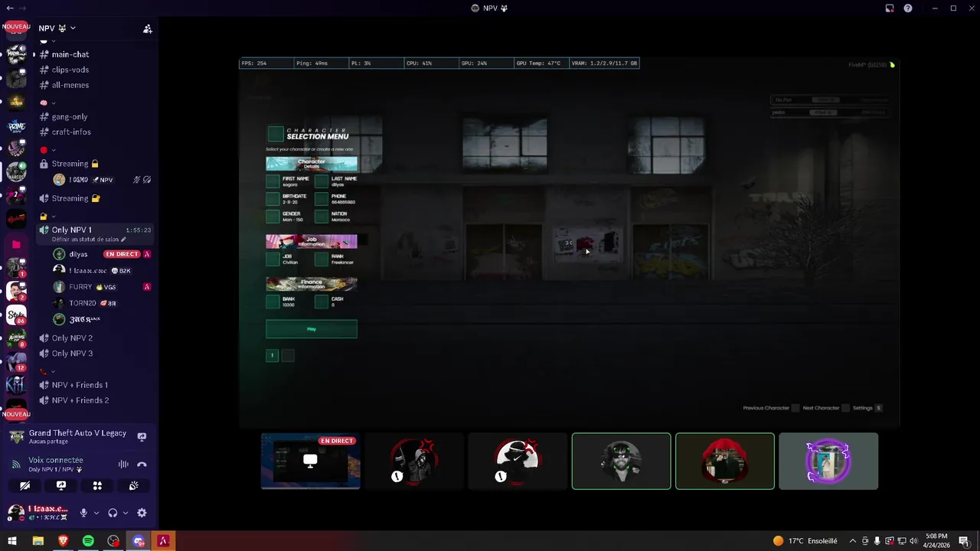Open the soundboard icon
Screen dimensions: 980x551
pyautogui.click(x=133, y=485)
